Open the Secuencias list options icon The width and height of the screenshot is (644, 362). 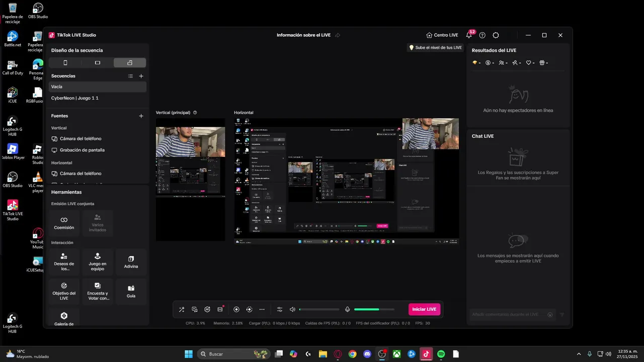click(x=130, y=76)
